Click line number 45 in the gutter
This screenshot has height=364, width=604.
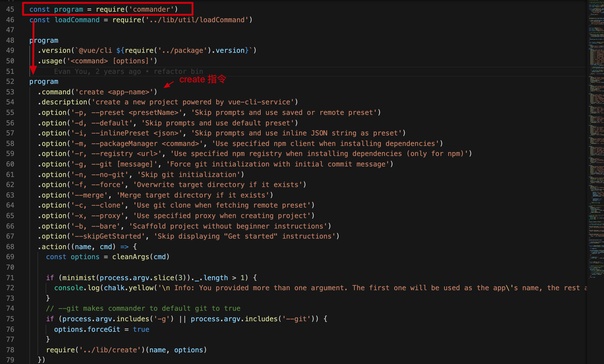tap(10, 9)
